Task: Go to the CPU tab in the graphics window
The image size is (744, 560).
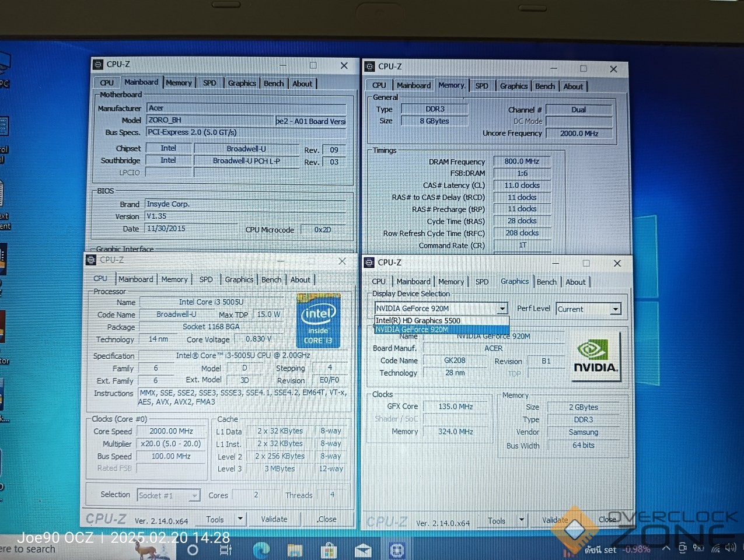Action: [x=379, y=282]
